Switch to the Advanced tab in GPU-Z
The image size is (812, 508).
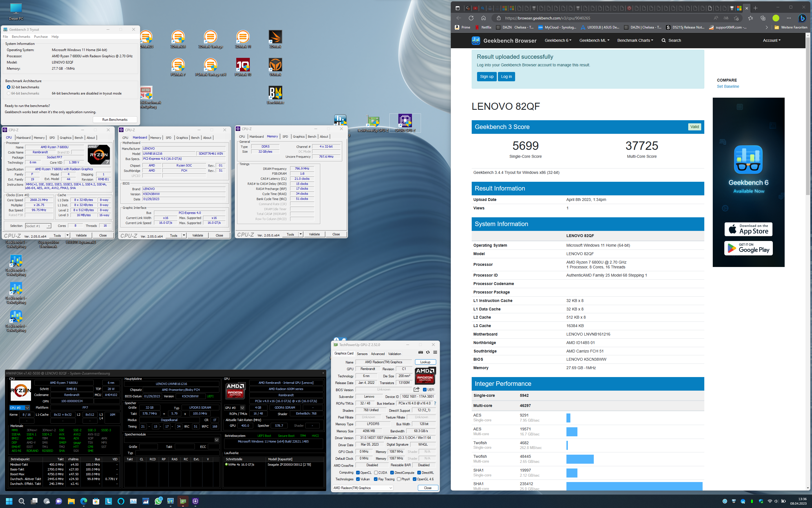[378, 354]
